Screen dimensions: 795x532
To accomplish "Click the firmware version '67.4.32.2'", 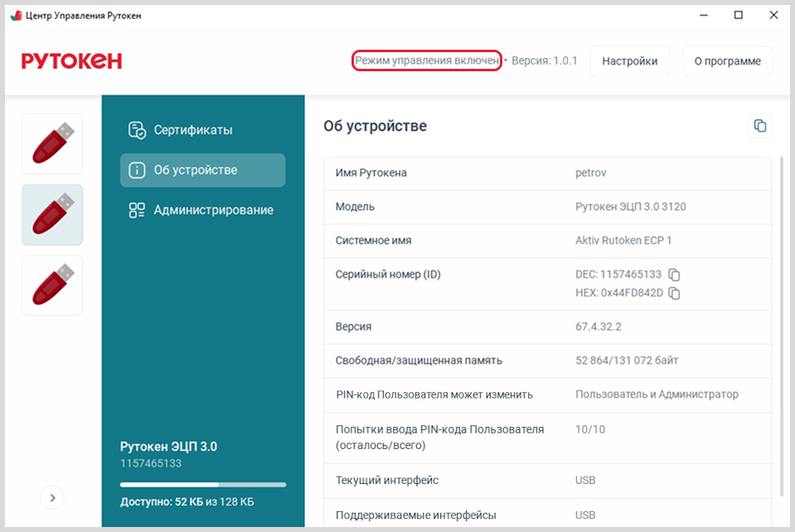I will [x=599, y=326].
